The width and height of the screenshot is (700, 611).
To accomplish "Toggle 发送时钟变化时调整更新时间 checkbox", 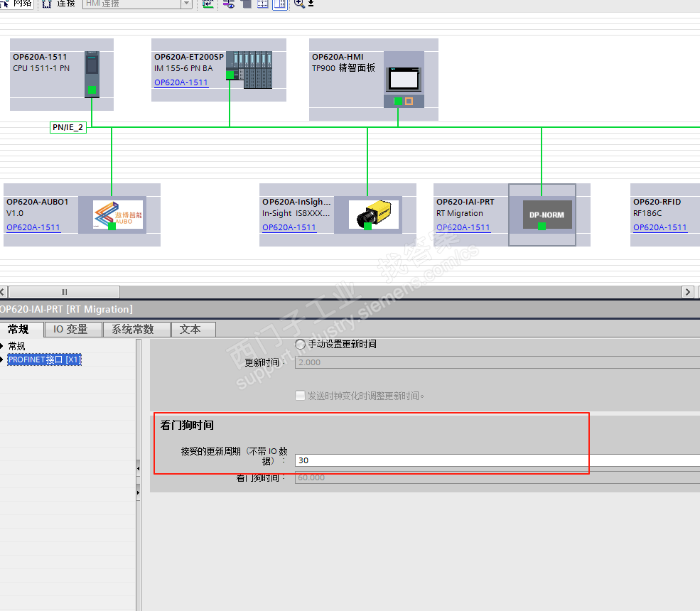I will pyautogui.click(x=300, y=396).
